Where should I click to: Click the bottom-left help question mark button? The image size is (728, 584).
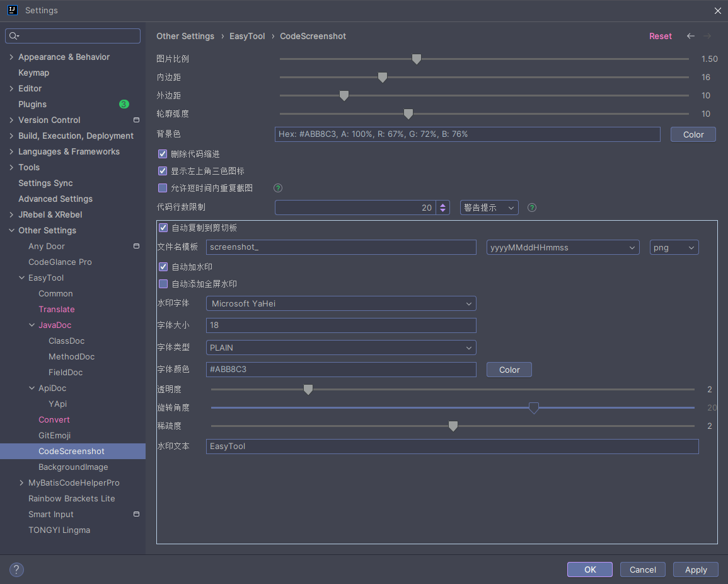click(16, 569)
